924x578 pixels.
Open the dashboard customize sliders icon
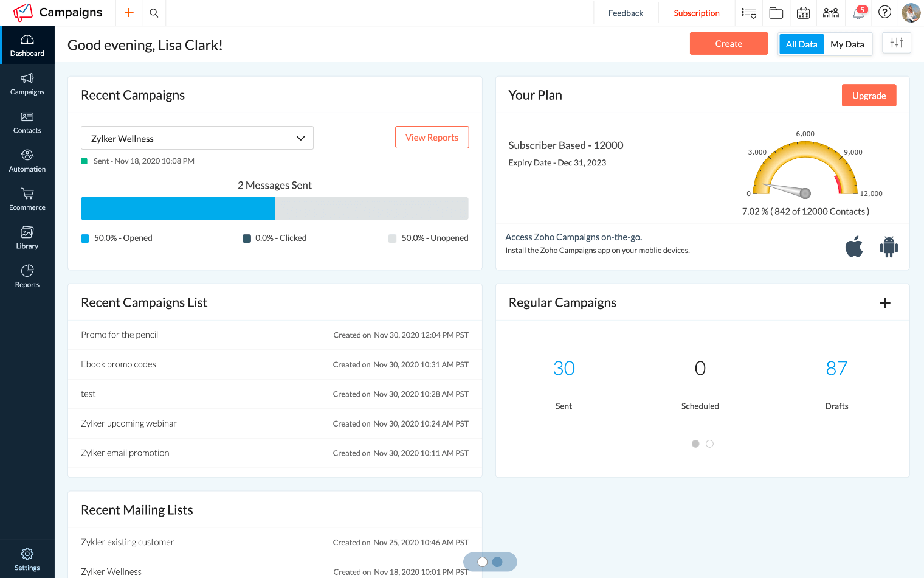(x=897, y=43)
